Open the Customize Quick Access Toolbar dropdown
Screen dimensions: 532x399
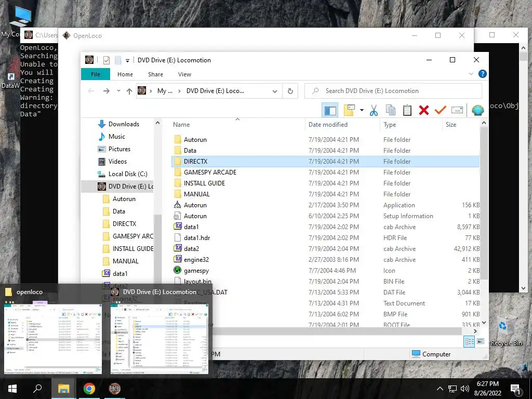(128, 60)
